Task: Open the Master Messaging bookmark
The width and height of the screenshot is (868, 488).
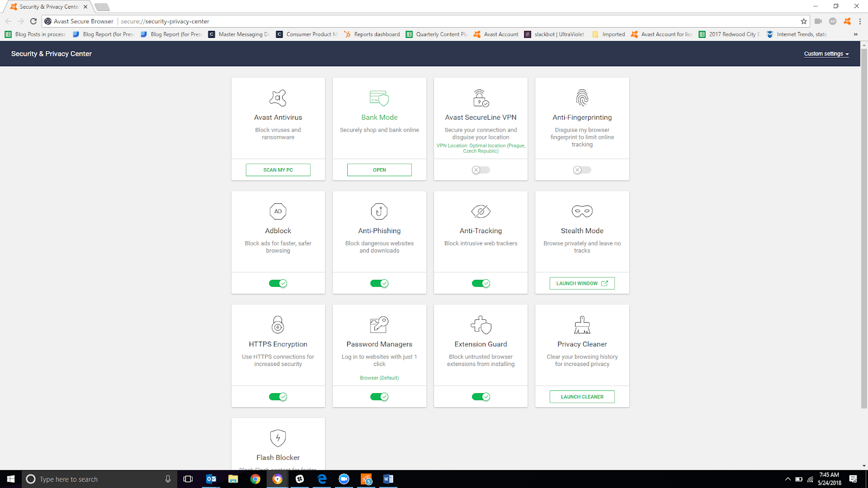Action: [x=239, y=34]
